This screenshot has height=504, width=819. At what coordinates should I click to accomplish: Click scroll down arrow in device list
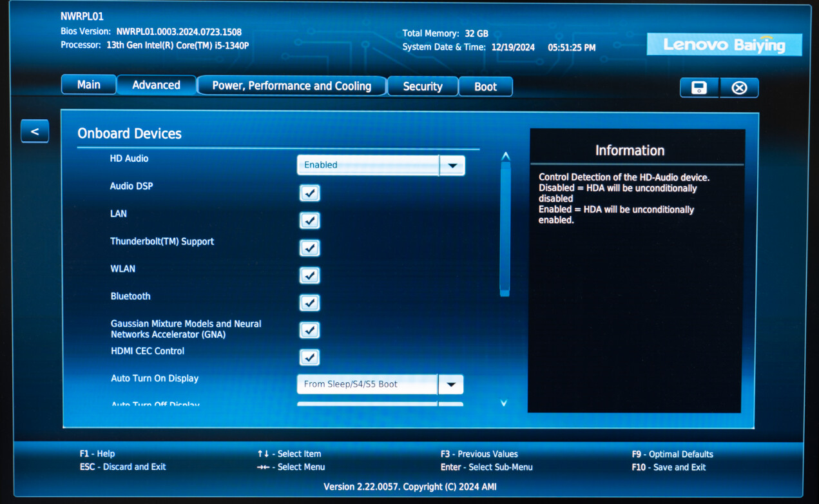coord(504,403)
